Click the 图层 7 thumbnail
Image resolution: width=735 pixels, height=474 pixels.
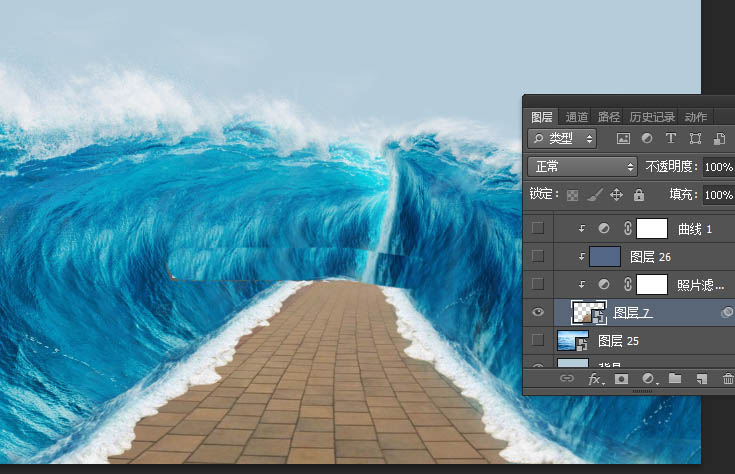coord(589,312)
